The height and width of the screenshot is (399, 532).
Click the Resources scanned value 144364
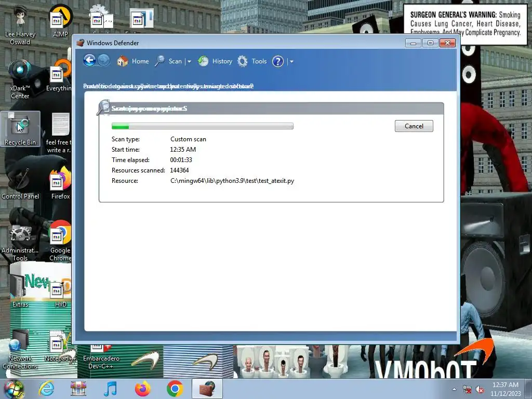point(179,170)
